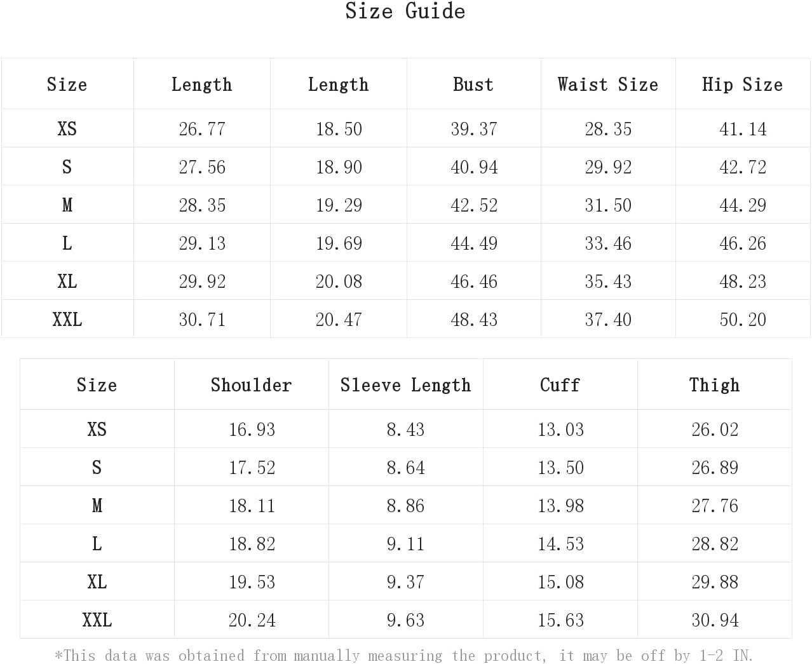
Task: Click the XXL row label in bottom table
Action: point(97,620)
